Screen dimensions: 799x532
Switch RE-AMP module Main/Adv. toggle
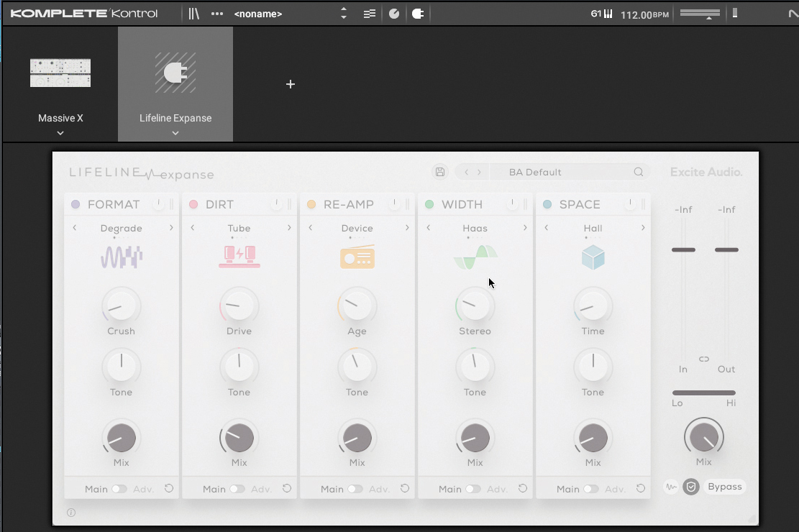[x=355, y=489]
